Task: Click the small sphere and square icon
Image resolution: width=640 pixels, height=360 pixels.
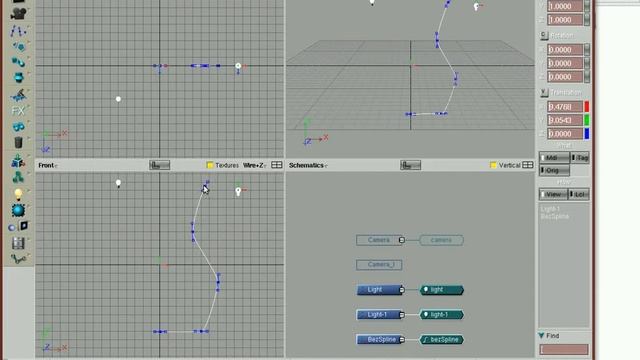Action: 18,226
